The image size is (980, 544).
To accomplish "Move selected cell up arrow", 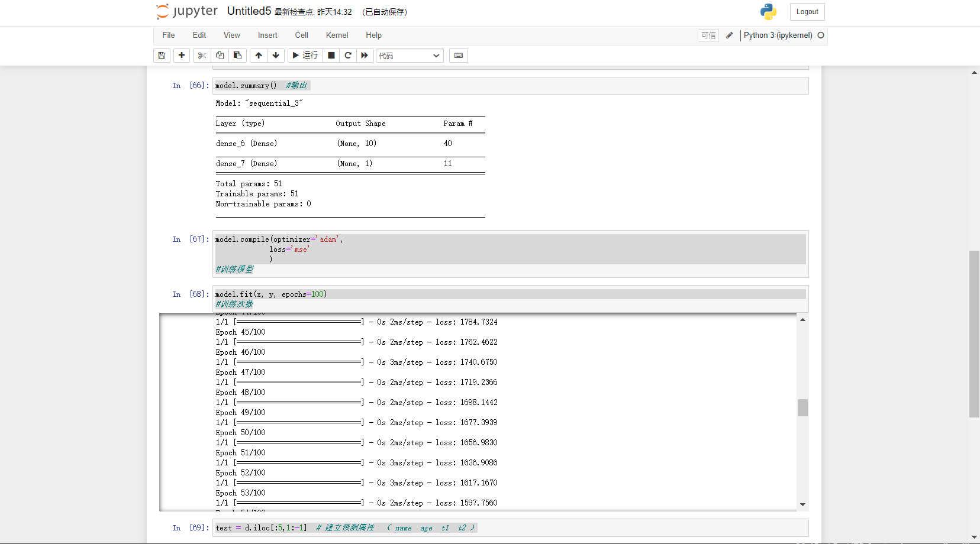I will pyautogui.click(x=259, y=56).
